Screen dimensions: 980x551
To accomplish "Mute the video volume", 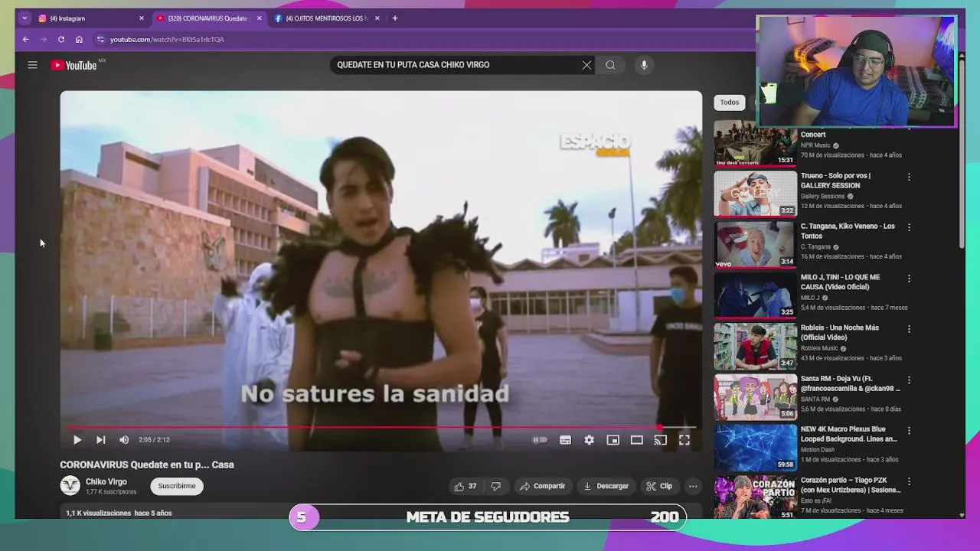I will pyautogui.click(x=124, y=440).
